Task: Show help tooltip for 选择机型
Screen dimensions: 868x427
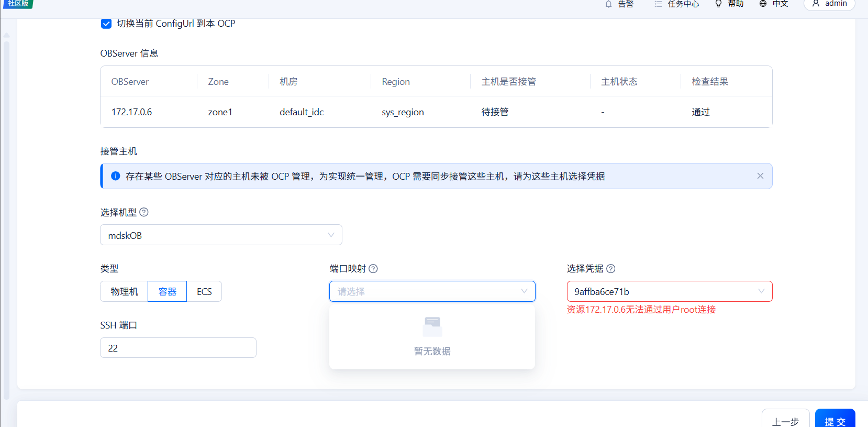Action: pyautogui.click(x=144, y=212)
